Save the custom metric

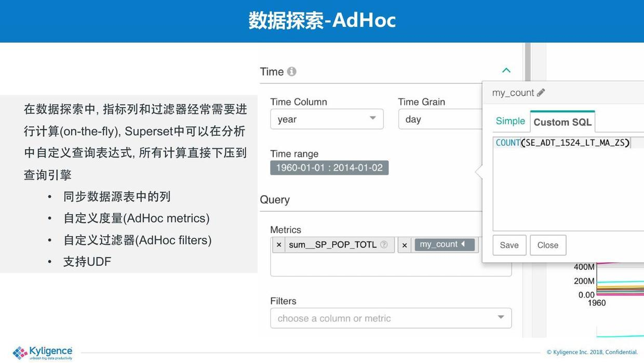click(509, 245)
